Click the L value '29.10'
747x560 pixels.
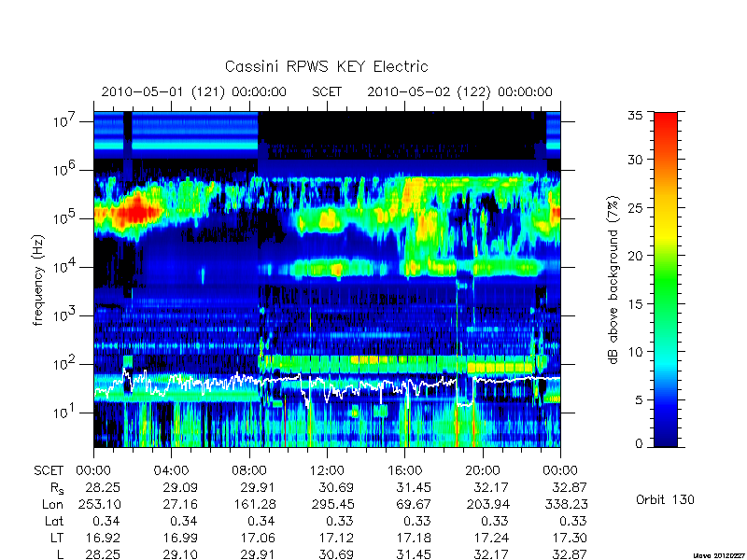[179, 554]
